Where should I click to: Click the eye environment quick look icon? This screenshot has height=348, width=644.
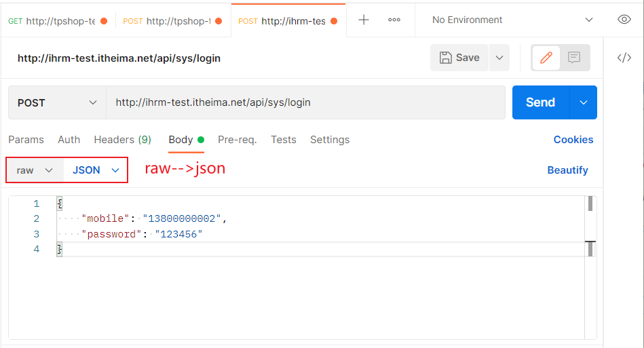click(624, 20)
